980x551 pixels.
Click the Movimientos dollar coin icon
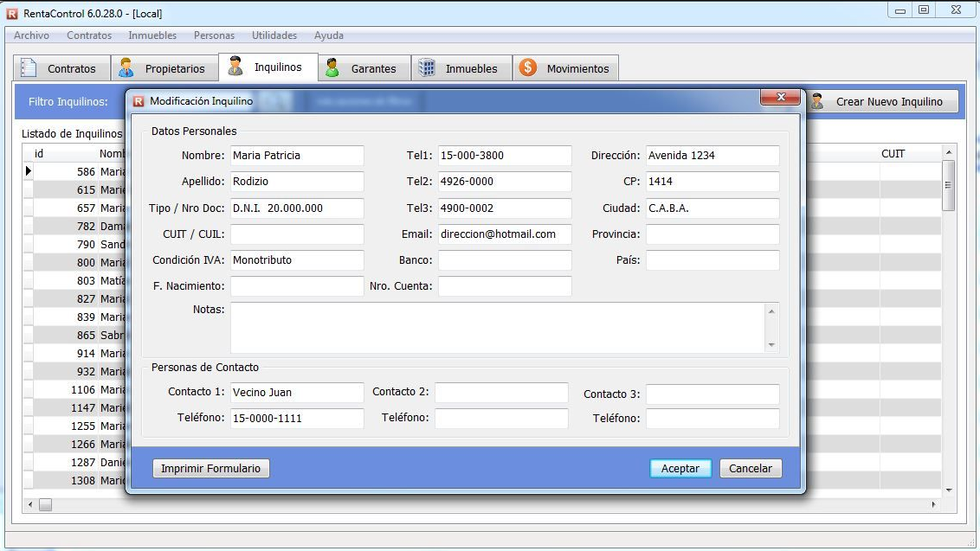pyautogui.click(x=528, y=68)
